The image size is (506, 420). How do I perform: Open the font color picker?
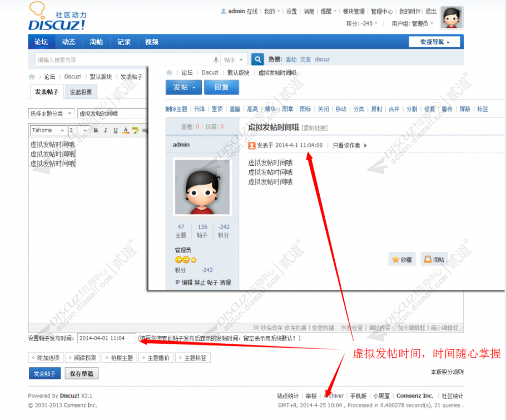click(126, 130)
